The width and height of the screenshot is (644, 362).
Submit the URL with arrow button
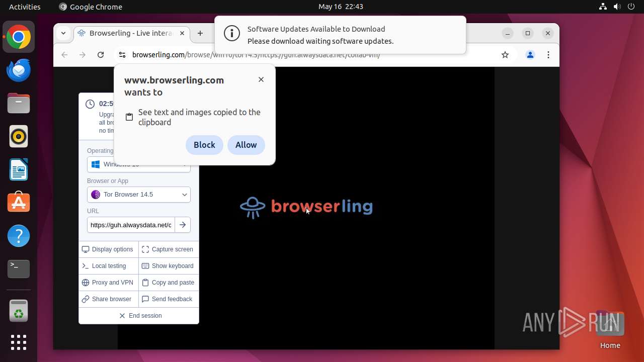click(183, 225)
